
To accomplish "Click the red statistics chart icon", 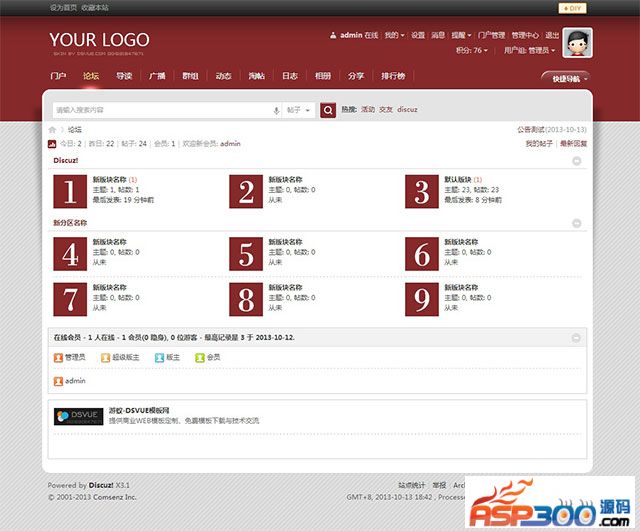I will (x=52, y=144).
